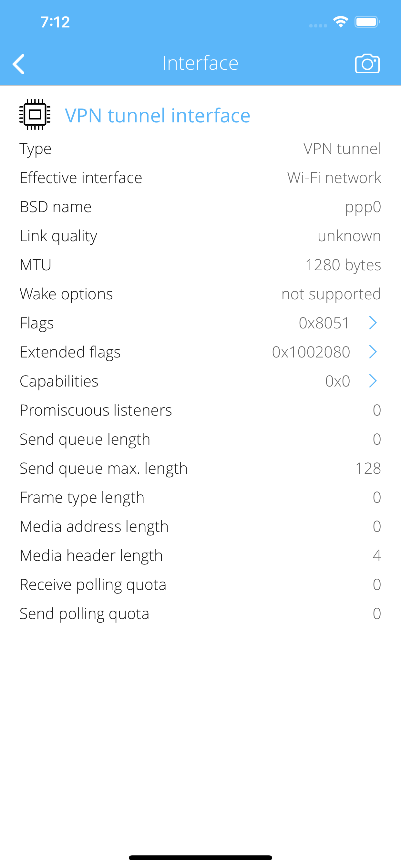Tap the Wi-Fi status icon

tap(340, 22)
